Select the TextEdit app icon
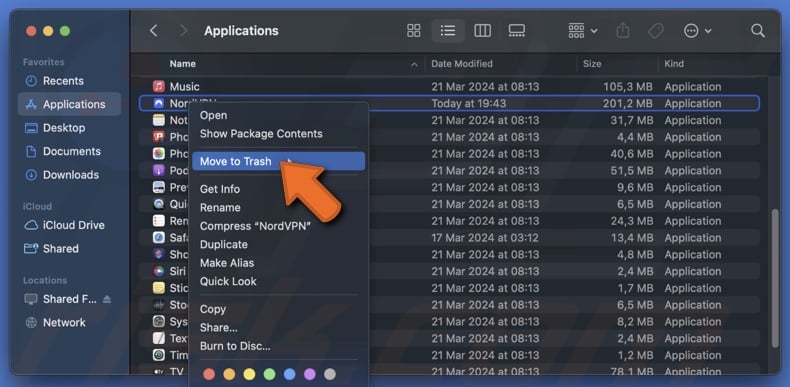Screen dimensions: 790x387 (159, 338)
